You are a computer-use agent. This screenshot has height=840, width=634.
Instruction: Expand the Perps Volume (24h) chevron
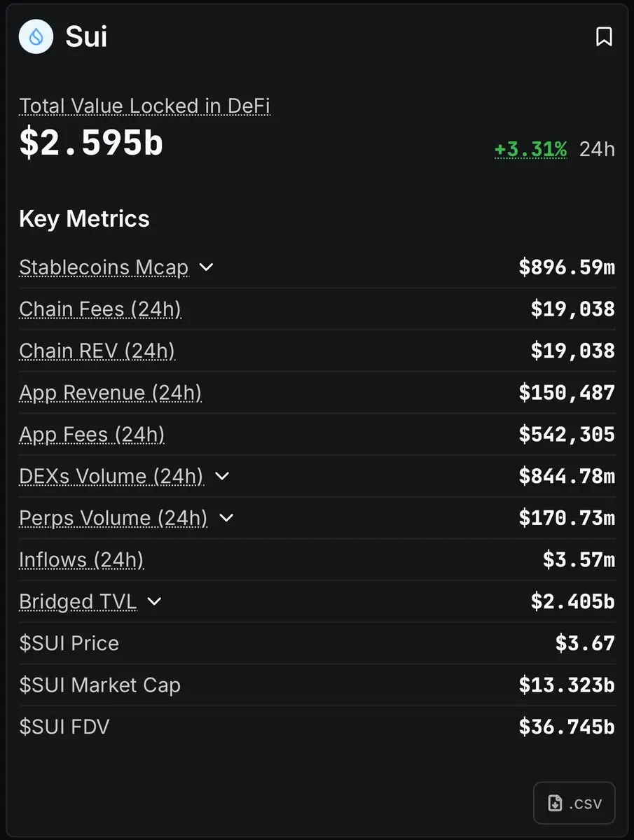tap(226, 518)
